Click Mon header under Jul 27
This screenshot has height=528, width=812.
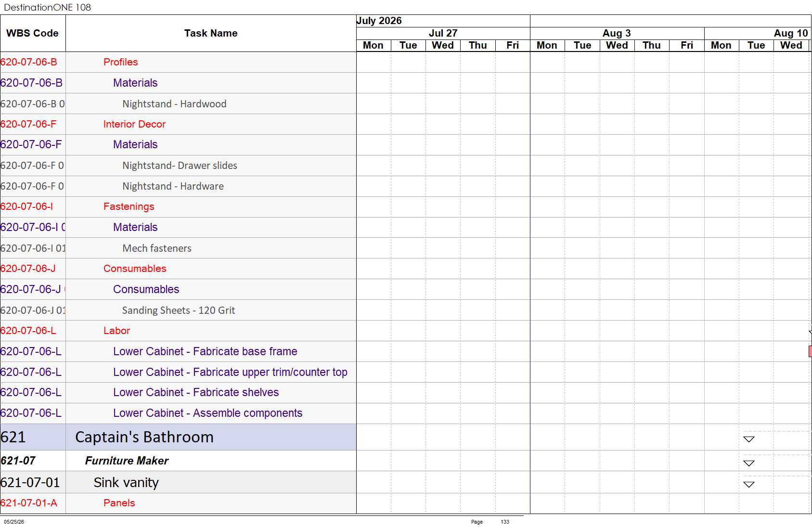[373, 45]
